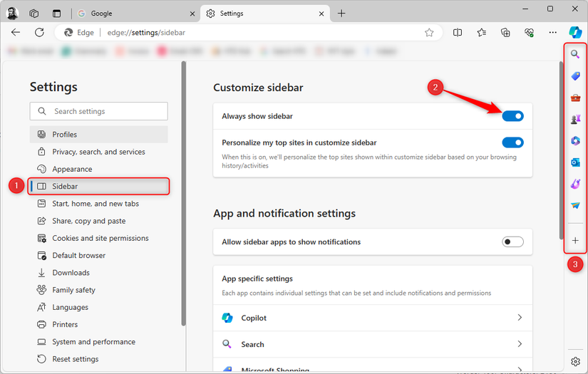The image size is (588, 374).
Task: Click the plus button to customize the sidebar
Action: click(x=575, y=241)
